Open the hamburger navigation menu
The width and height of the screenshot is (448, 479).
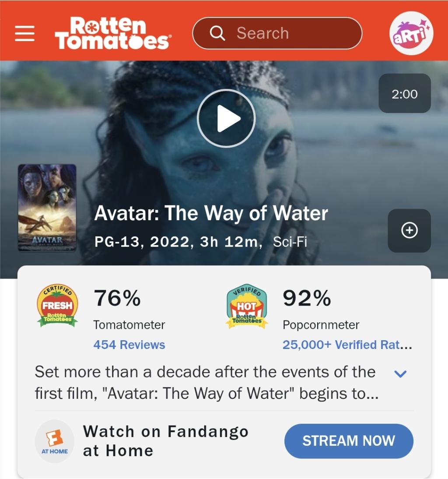click(25, 33)
